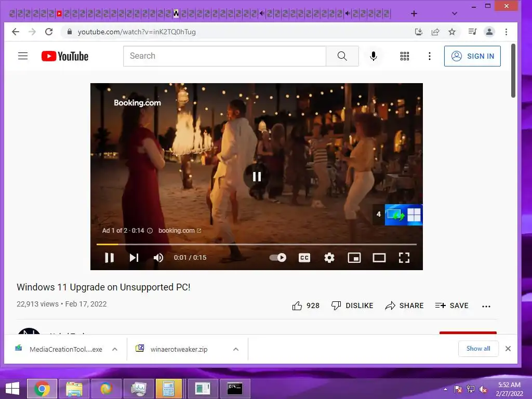The height and width of the screenshot is (399, 532).
Task: Open player settings gear
Action: 329,258
